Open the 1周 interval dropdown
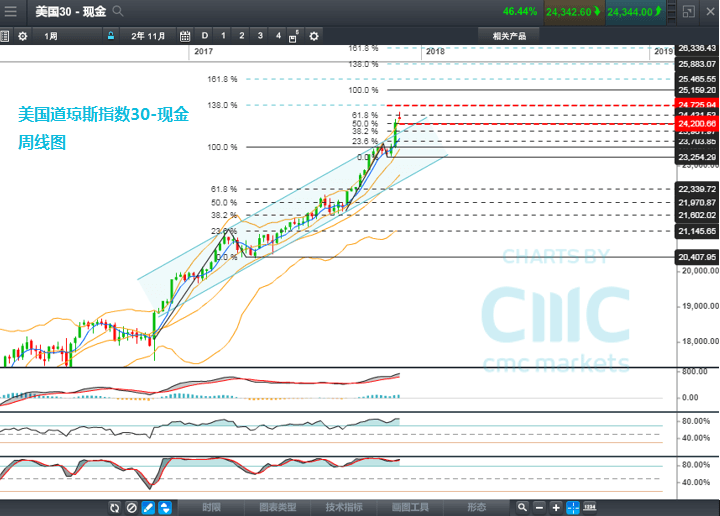This screenshot has height=516, width=720. point(65,36)
